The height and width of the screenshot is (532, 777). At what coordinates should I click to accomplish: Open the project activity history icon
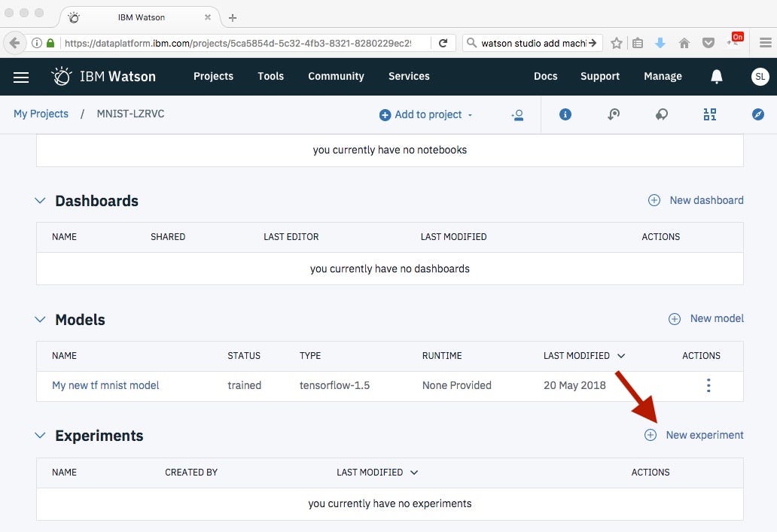pos(614,114)
